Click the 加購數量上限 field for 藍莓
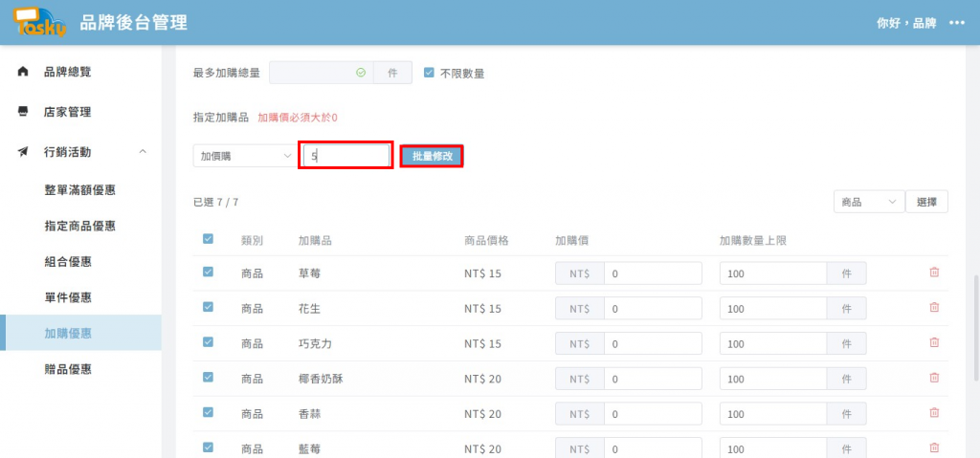Viewport: 980px width, 458px height. pos(773,448)
